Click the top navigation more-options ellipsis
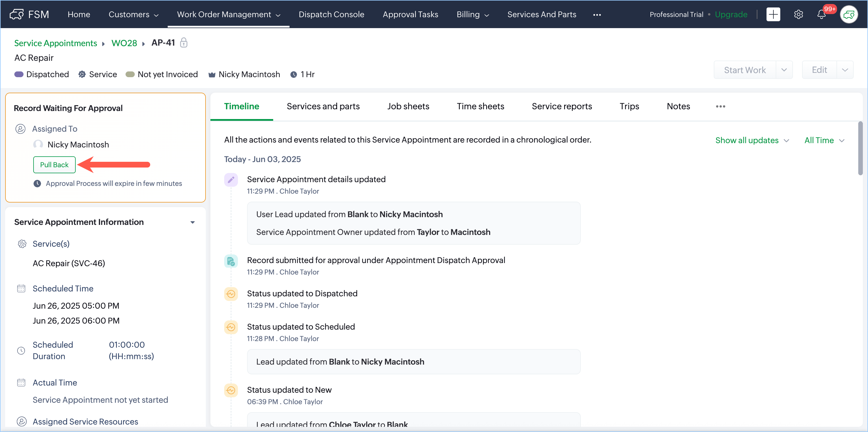 click(x=597, y=15)
